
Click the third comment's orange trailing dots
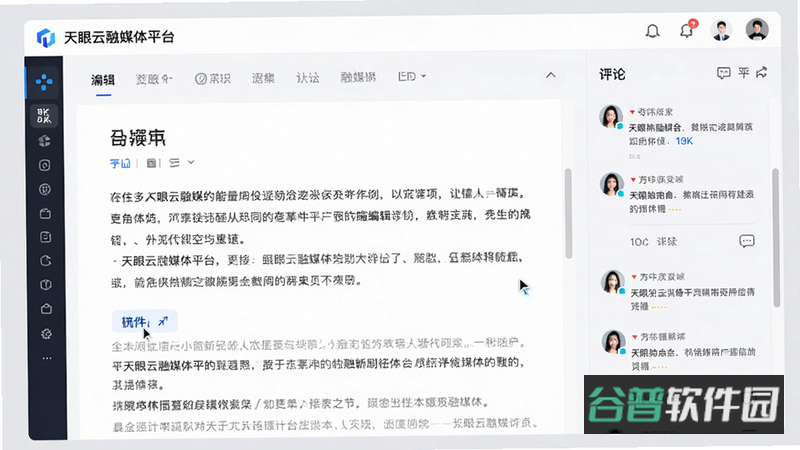point(659,307)
